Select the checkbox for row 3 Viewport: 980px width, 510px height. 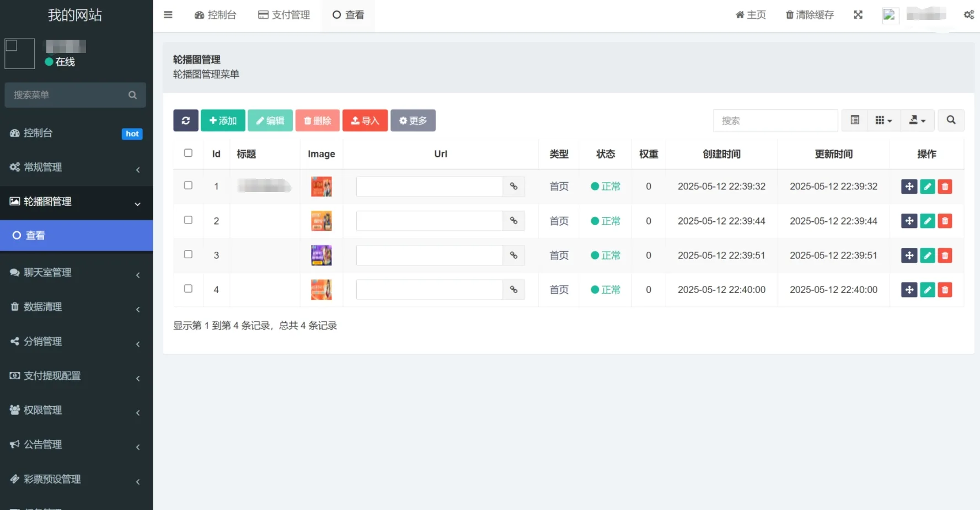pyautogui.click(x=188, y=254)
